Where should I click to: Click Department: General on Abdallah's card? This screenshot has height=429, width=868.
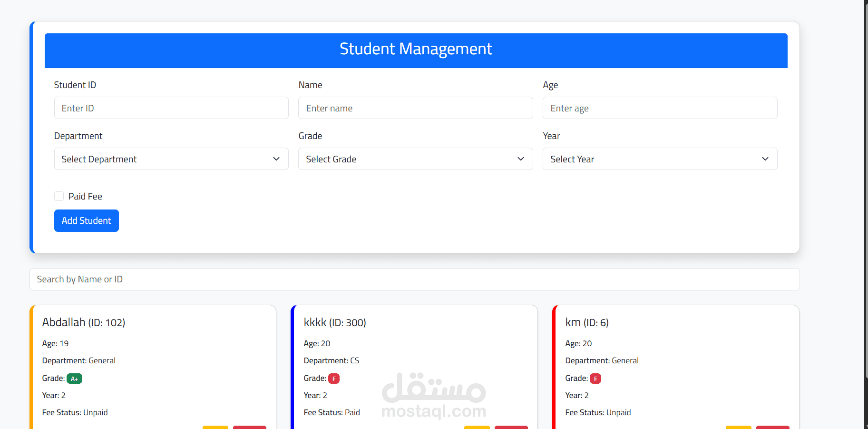pyautogui.click(x=79, y=361)
